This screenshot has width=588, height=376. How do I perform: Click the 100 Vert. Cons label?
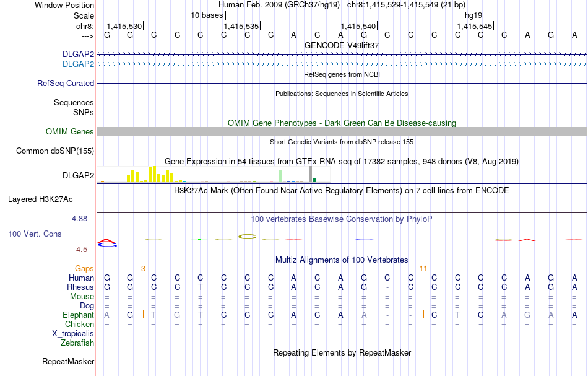click(35, 234)
